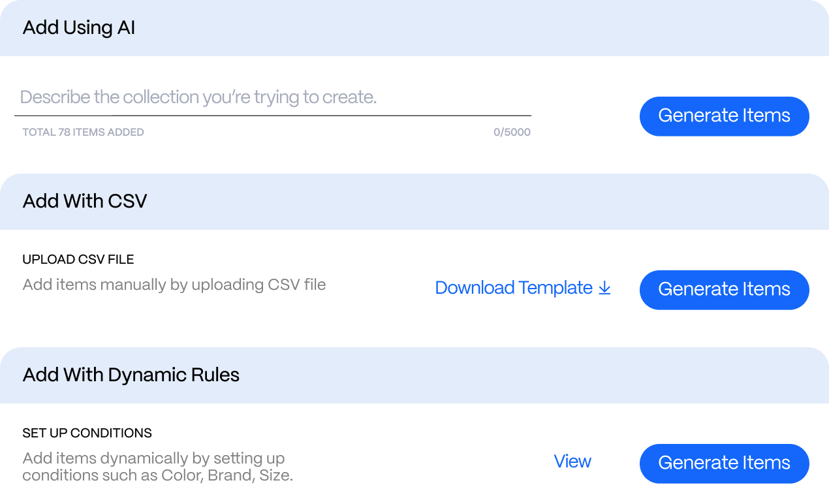This screenshot has width=829, height=504.
Task: Click the 'Add items manually' description text
Action: coord(174,285)
